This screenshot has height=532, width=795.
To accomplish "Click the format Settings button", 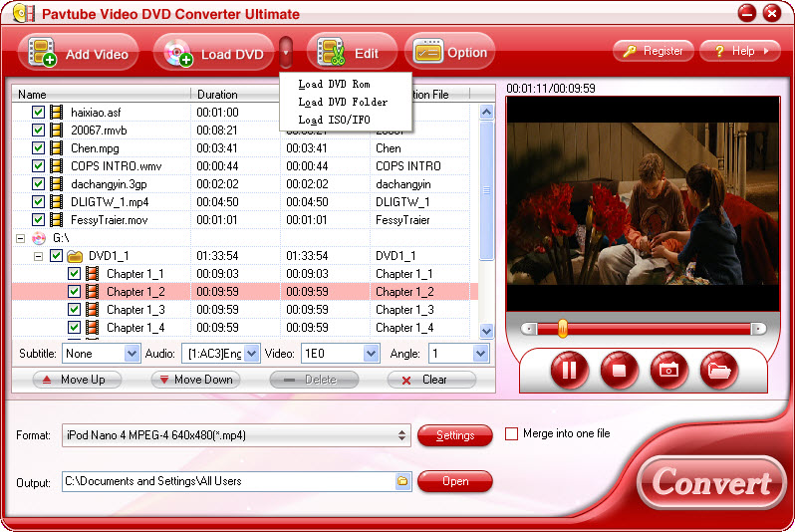I will [x=455, y=435].
